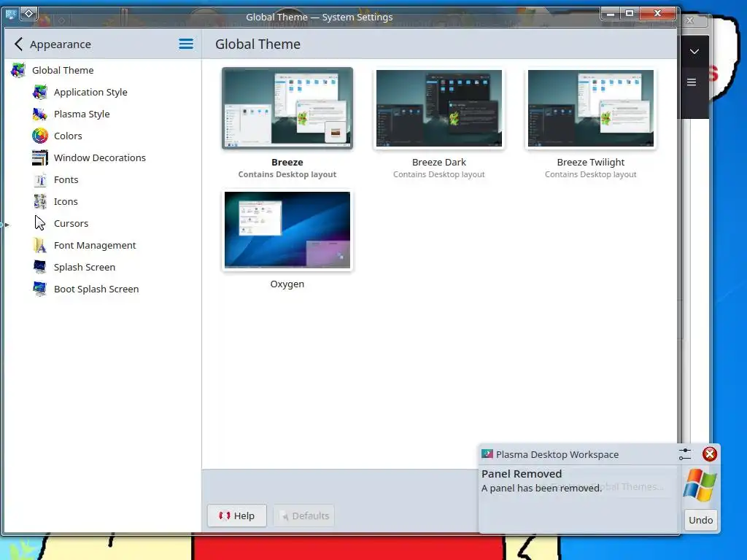Open the Colors settings page
This screenshot has height=560, width=747.
[x=68, y=136]
